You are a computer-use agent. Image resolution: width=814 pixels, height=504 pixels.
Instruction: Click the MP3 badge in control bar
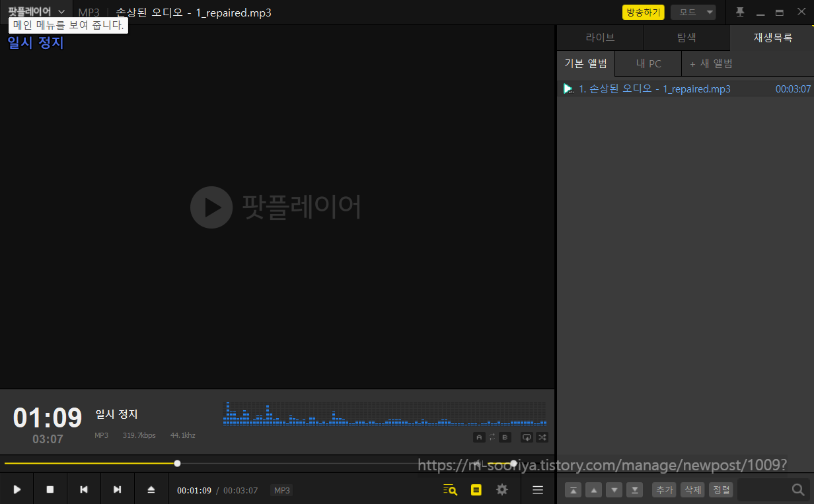coord(281,490)
